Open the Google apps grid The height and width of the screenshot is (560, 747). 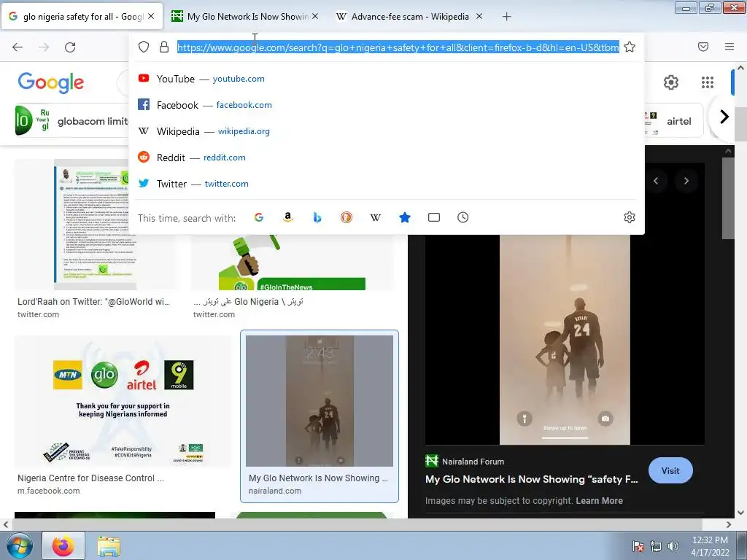point(708,82)
